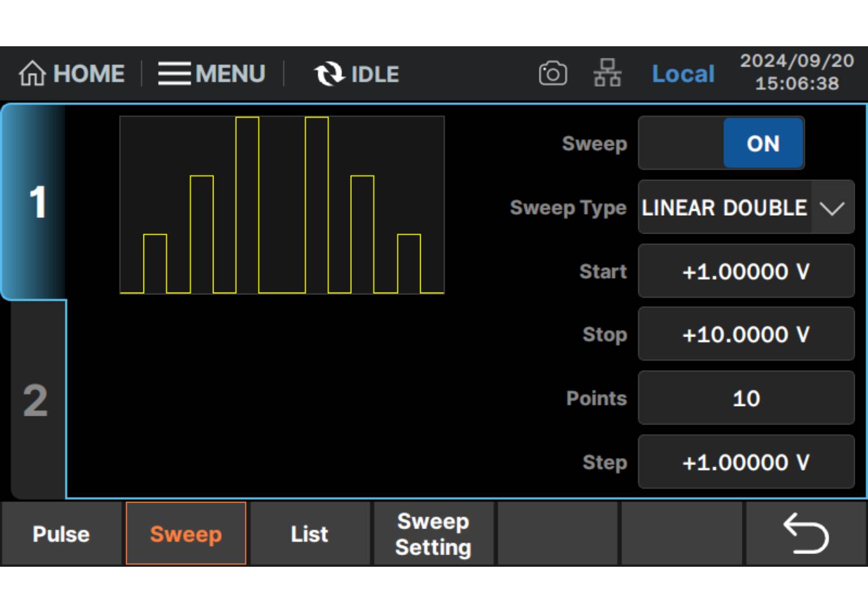Open Sweep Setting options
Viewport: 868px width, 613px height.
click(433, 534)
